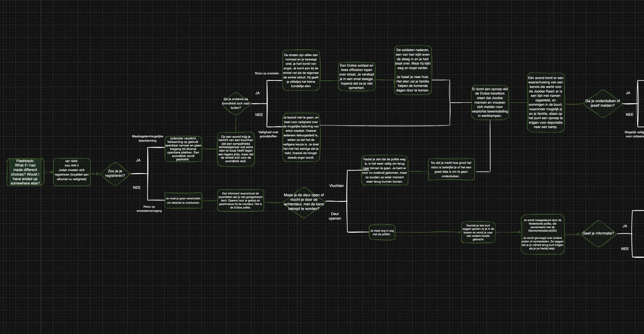Click the 'Op een avond krijg je bericht' node
The image size is (644, 334).
tap(236, 149)
